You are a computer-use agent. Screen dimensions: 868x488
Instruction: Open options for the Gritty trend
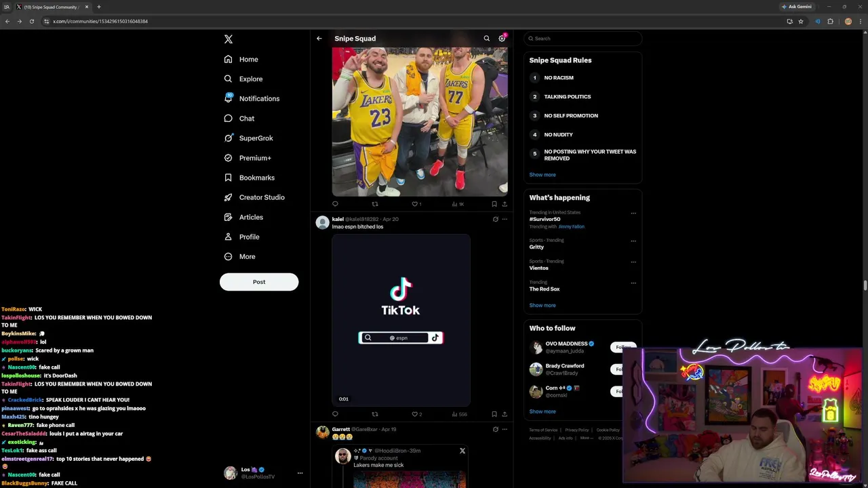coord(633,241)
